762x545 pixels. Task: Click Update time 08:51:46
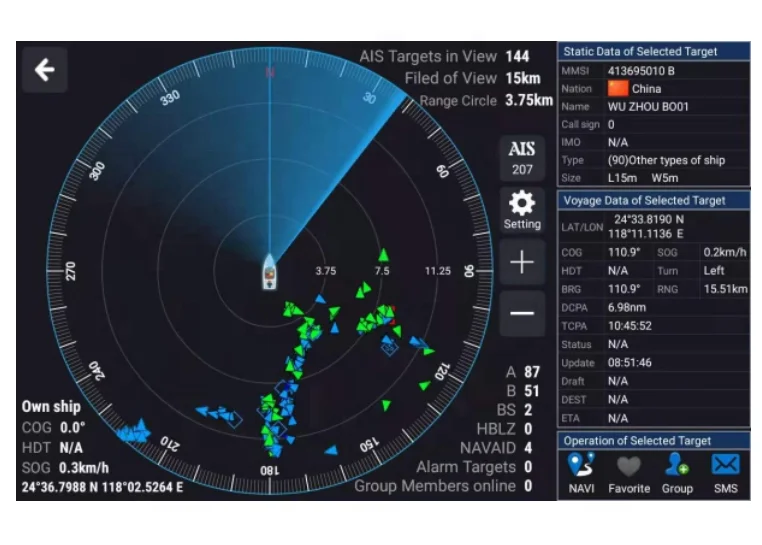pyautogui.click(x=629, y=363)
